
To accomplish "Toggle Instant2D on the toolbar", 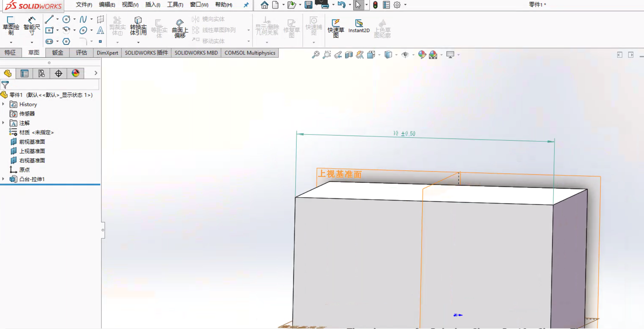I will point(359,27).
